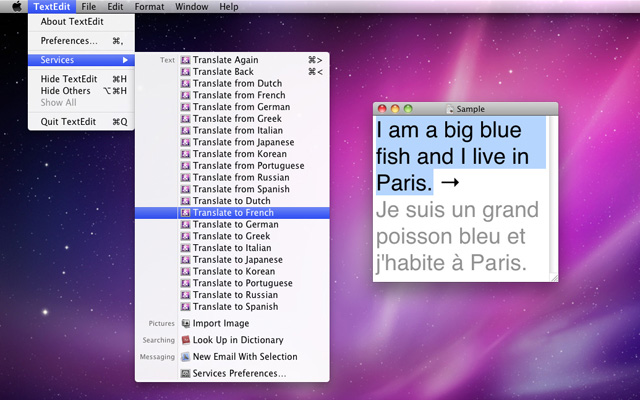Image resolution: width=640 pixels, height=400 pixels.
Task: Click the icon beside Translate Again
Action: point(185,60)
